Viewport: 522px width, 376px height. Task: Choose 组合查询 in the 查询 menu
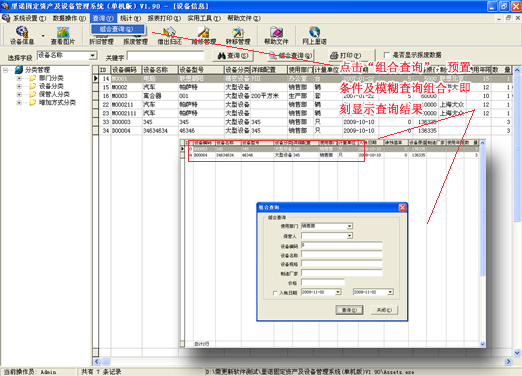click(x=117, y=29)
